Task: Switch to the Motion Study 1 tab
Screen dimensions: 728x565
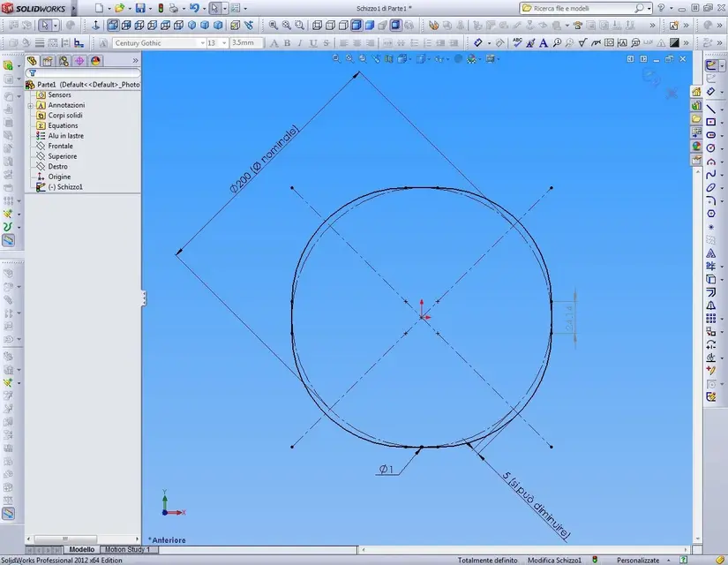Action: [x=128, y=549]
